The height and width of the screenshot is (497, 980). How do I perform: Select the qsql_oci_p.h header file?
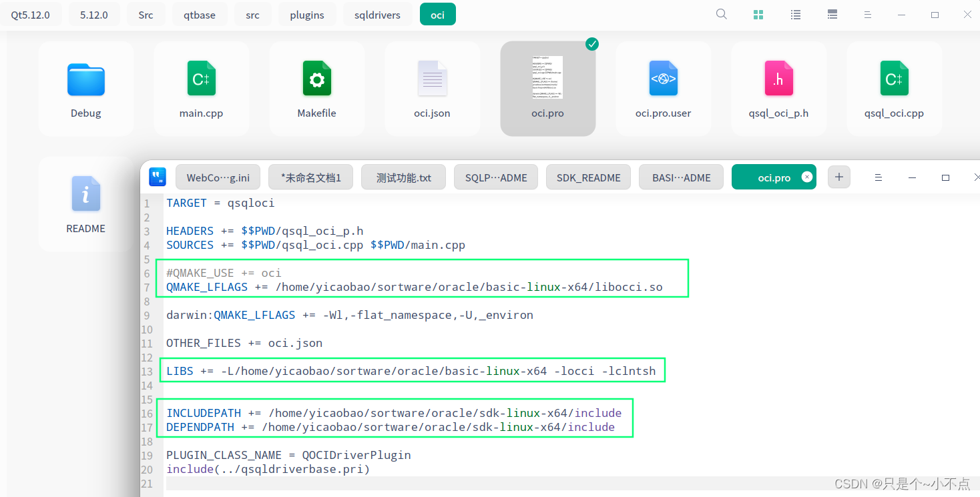click(x=778, y=87)
